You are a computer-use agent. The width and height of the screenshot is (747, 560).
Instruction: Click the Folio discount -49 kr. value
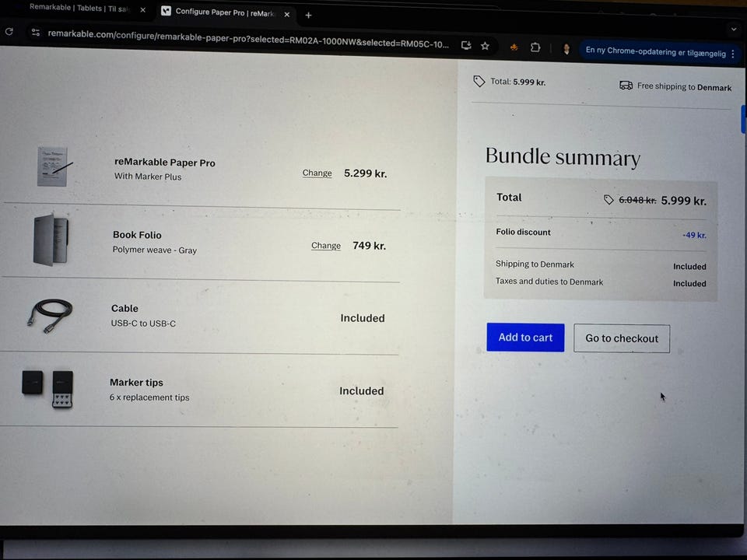tap(695, 235)
